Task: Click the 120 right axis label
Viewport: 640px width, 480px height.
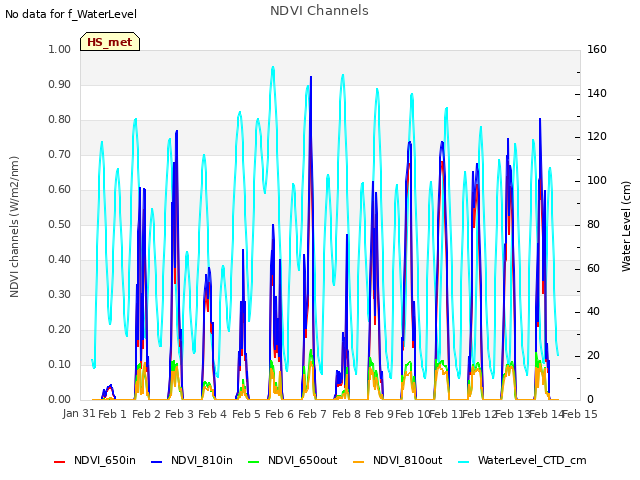Action: (597, 137)
